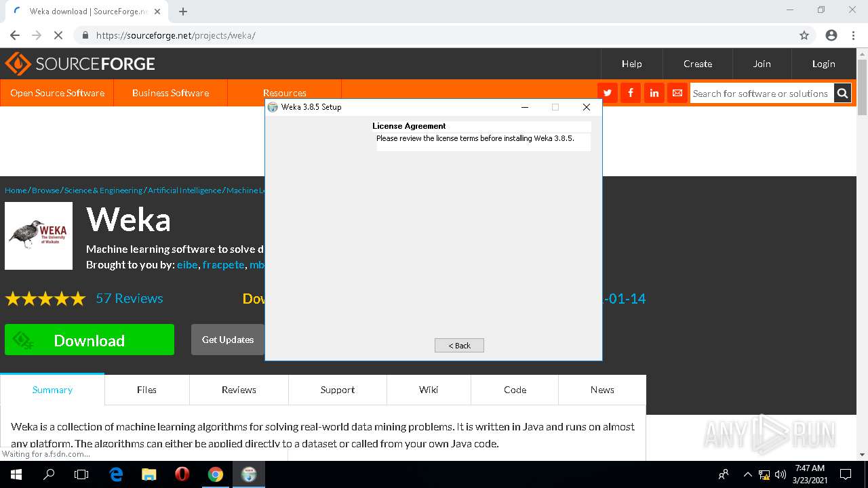This screenshot has width=868, height=488.
Task: Click the search magnifier button
Action: (x=842, y=94)
